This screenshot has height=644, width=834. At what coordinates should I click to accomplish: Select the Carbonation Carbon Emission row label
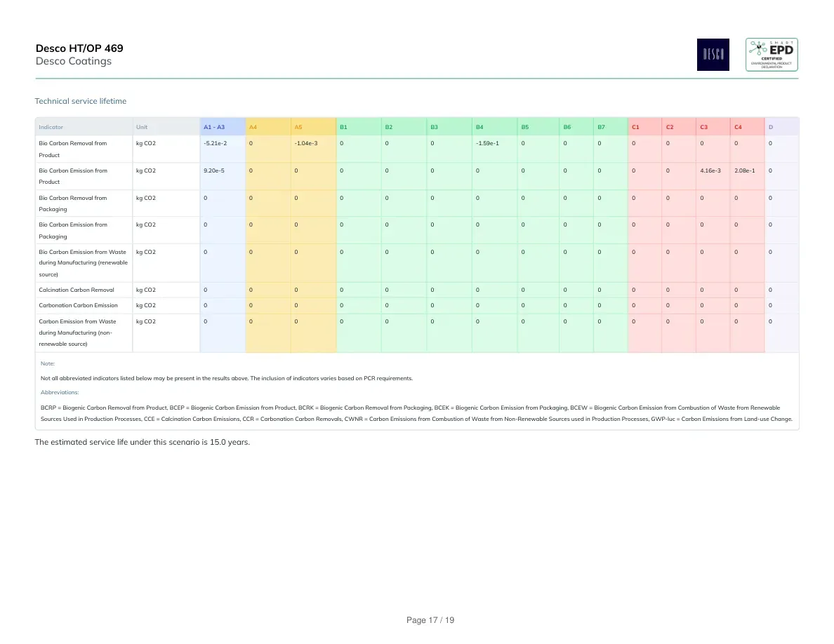(x=78, y=305)
